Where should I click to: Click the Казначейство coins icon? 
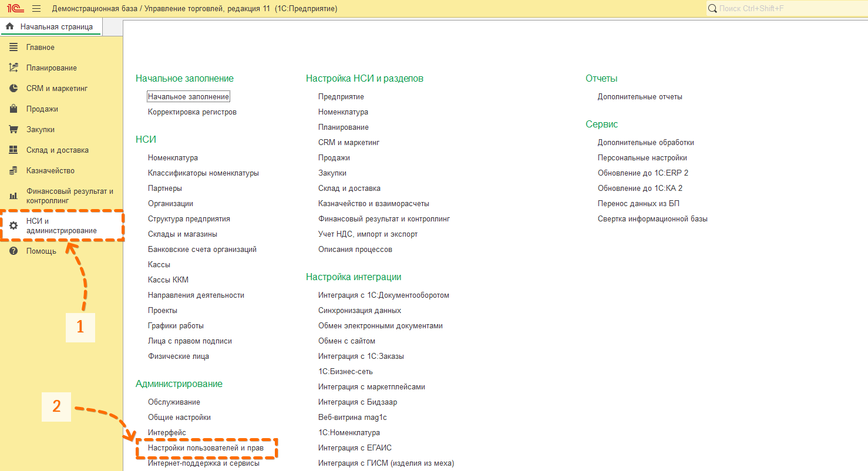point(14,171)
